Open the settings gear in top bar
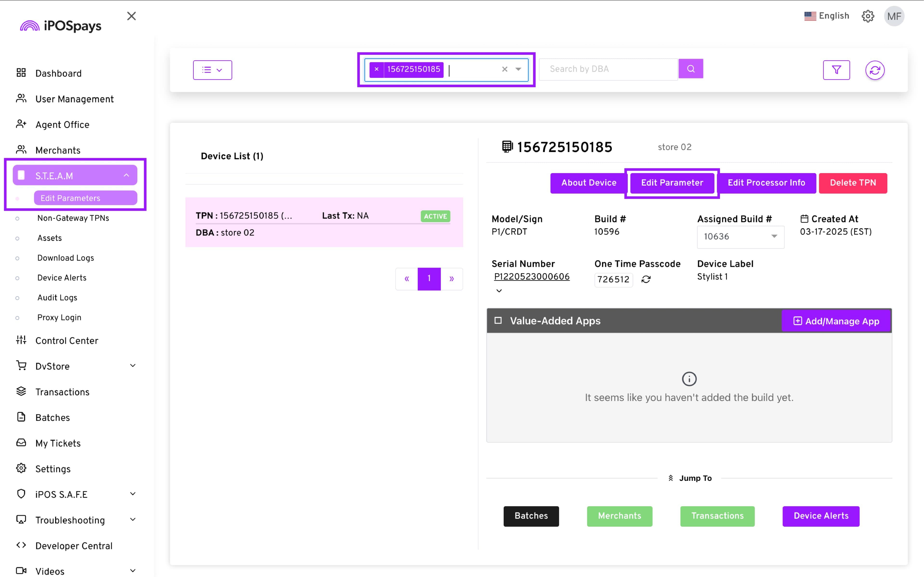Image resolution: width=924 pixels, height=577 pixels. (x=867, y=16)
